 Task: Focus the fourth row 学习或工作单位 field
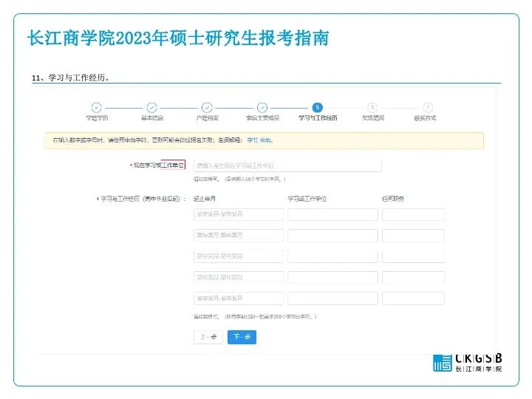point(332,278)
